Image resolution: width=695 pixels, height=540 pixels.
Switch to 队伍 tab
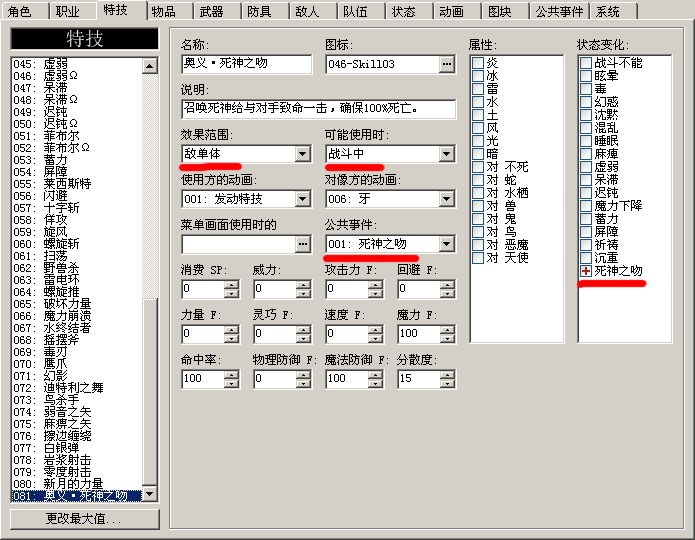point(361,11)
